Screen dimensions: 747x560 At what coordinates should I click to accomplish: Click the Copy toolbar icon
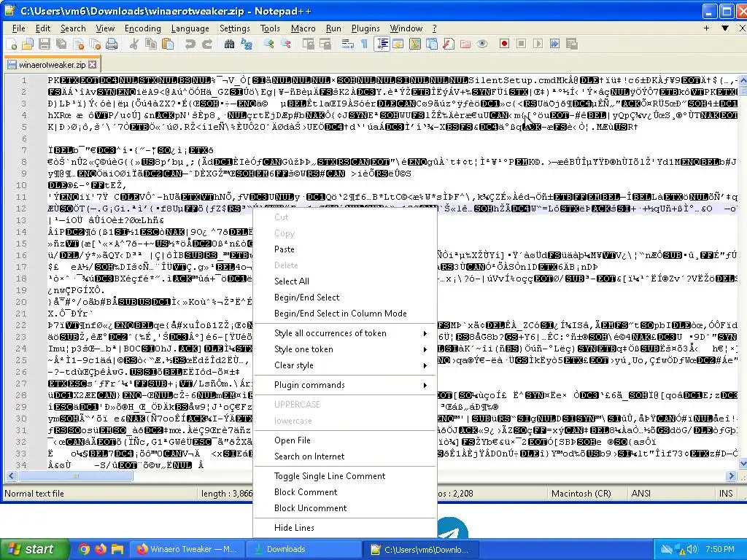150,44
